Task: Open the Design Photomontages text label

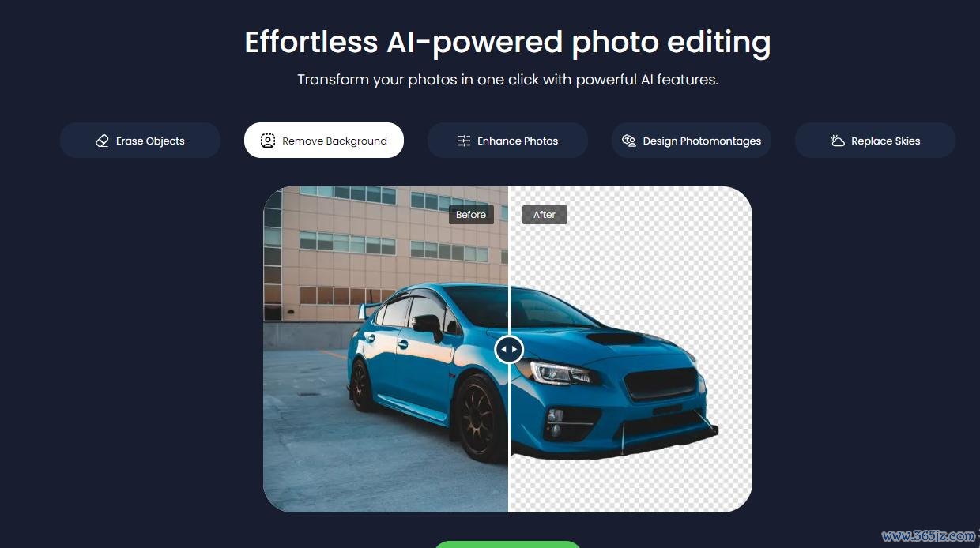Action: [702, 141]
